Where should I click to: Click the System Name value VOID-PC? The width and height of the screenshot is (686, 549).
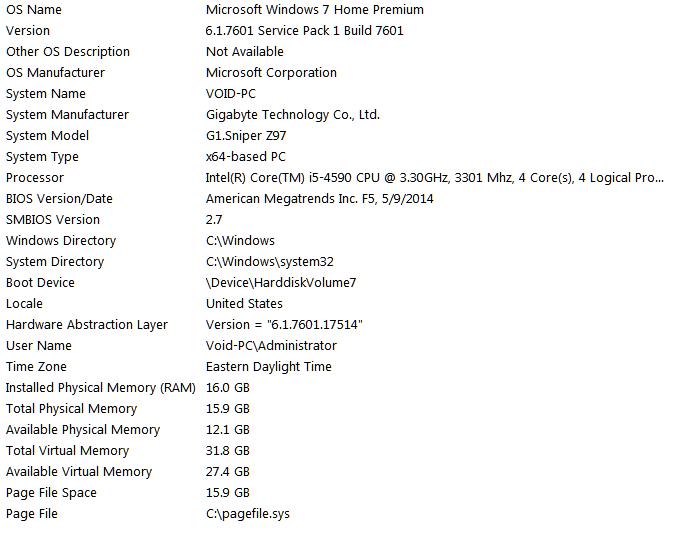click(x=231, y=94)
